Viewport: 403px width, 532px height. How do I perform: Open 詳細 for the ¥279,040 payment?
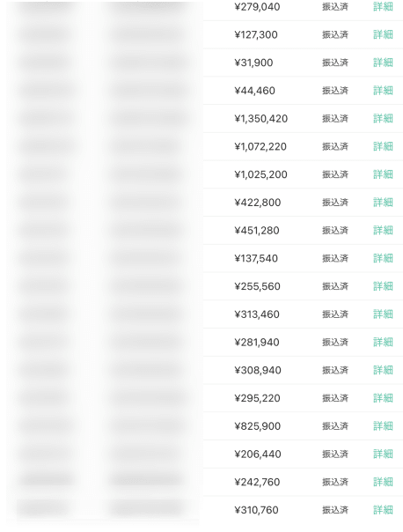pos(383,7)
